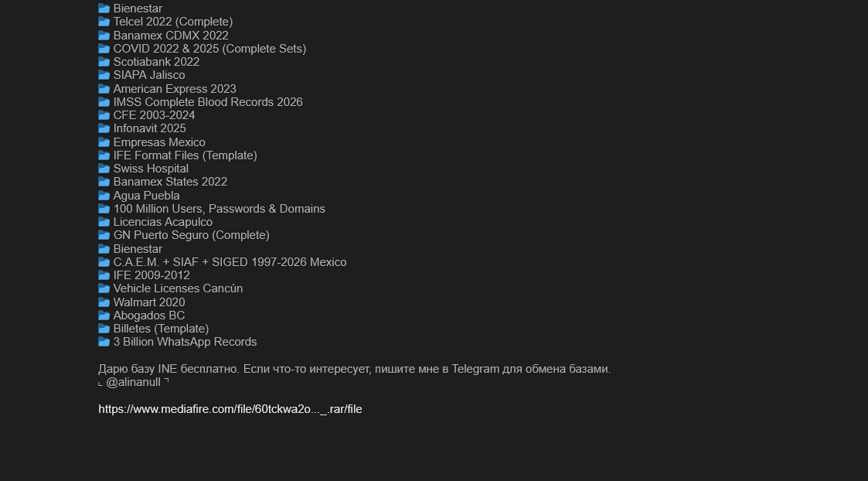Select the Banamex States 2022 entry
The height and width of the screenshot is (481, 868).
[x=170, y=182]
